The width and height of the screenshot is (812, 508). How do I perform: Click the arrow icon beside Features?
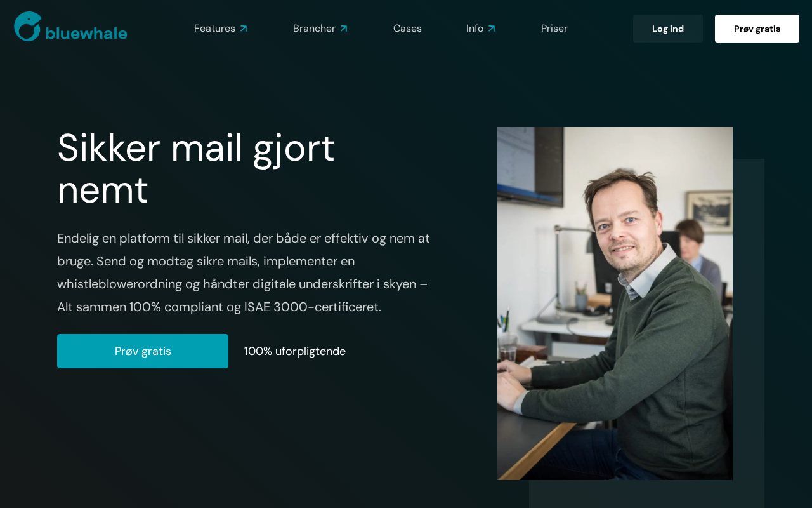tap(244, 29)
